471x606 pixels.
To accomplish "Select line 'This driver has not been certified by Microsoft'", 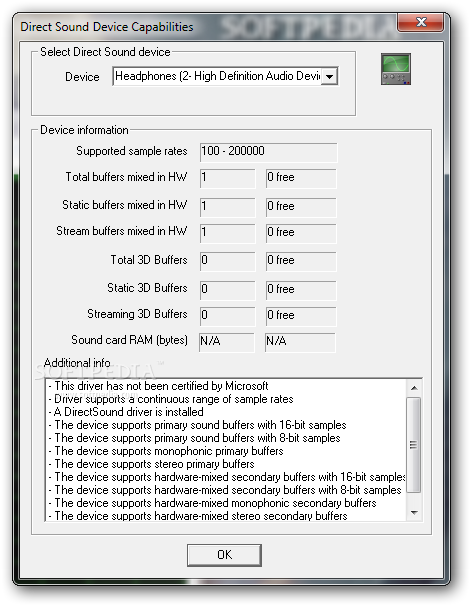I will pyautogui.click(x=158, y=386).
